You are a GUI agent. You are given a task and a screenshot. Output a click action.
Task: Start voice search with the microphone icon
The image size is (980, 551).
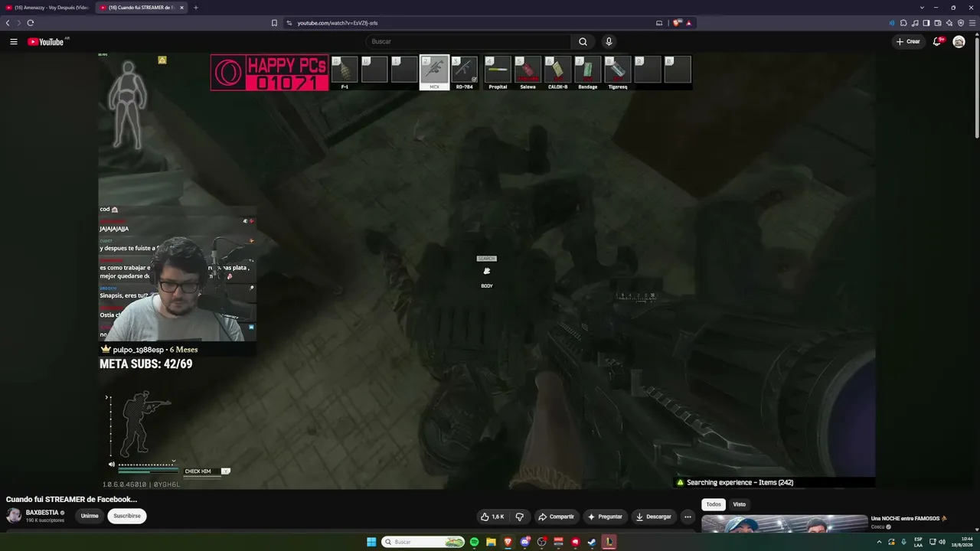[609, 41]
